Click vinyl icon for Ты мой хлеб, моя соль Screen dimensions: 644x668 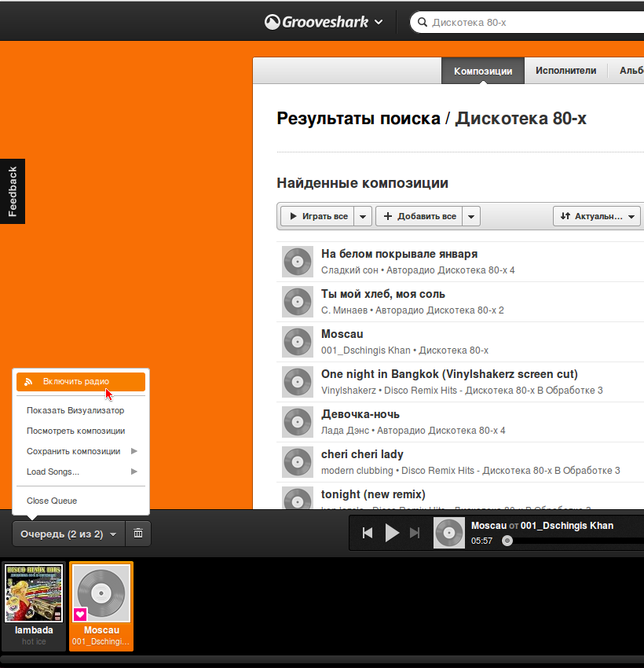298,302
